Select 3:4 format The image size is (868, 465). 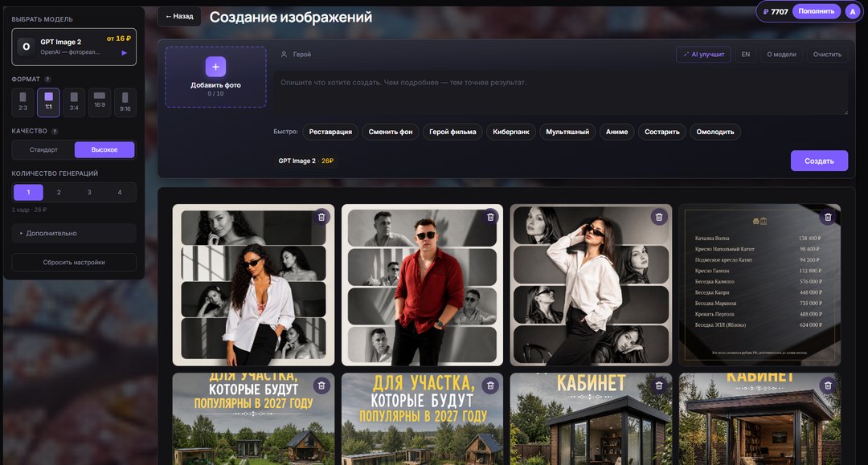point(74,102)
